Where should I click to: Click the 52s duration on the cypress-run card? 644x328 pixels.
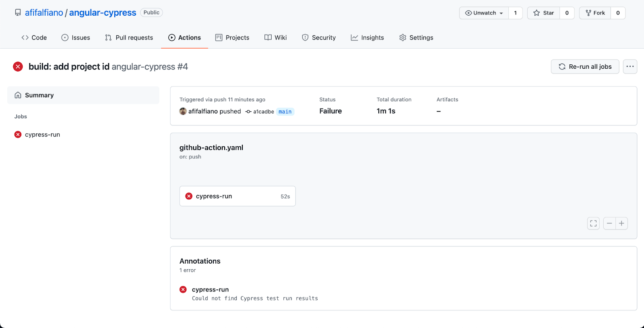point(285,197)
